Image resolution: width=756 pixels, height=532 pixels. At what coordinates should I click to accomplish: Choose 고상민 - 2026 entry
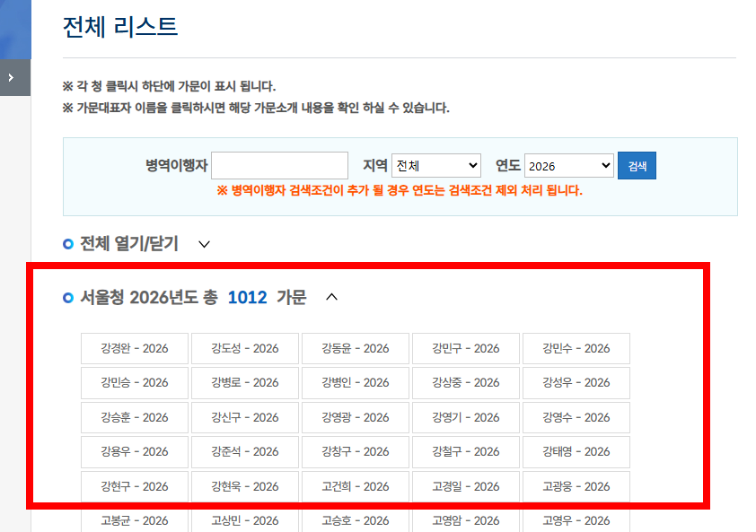point(245,520)
